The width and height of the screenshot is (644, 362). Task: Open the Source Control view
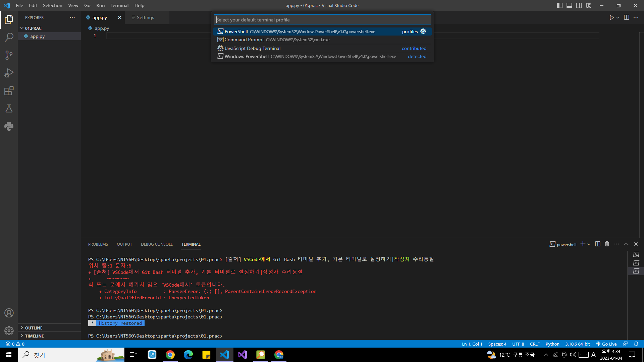pos(9,55)
